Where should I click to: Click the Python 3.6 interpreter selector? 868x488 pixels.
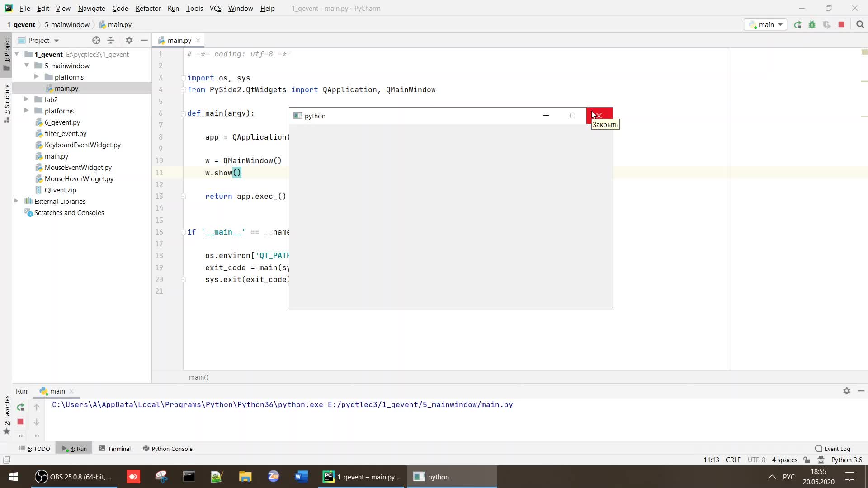(846, 460)
